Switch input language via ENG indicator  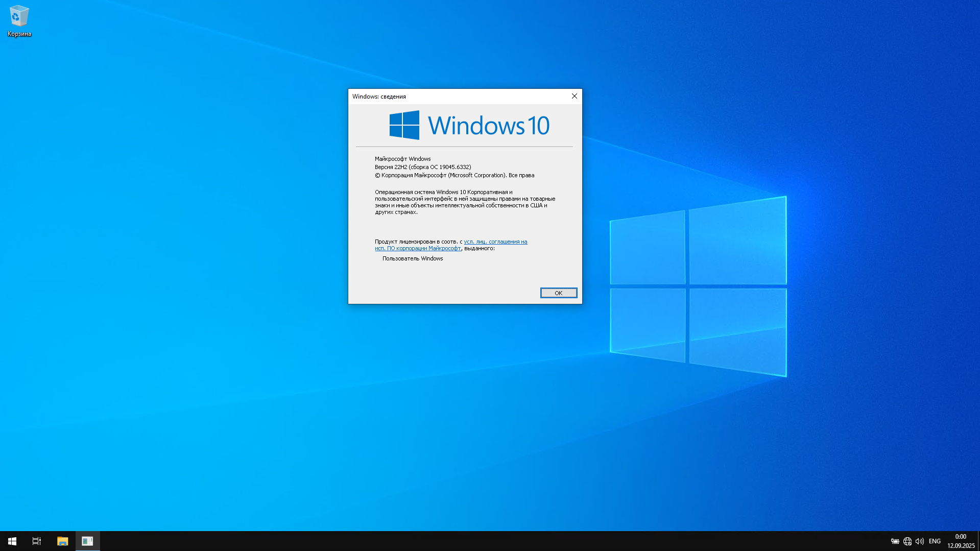pos(935,541)
